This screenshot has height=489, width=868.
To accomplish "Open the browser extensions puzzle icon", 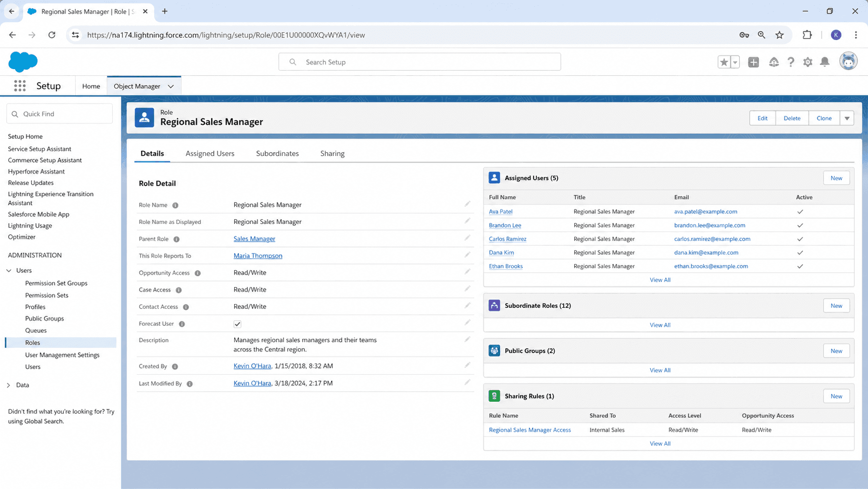I will click(807, 35).
